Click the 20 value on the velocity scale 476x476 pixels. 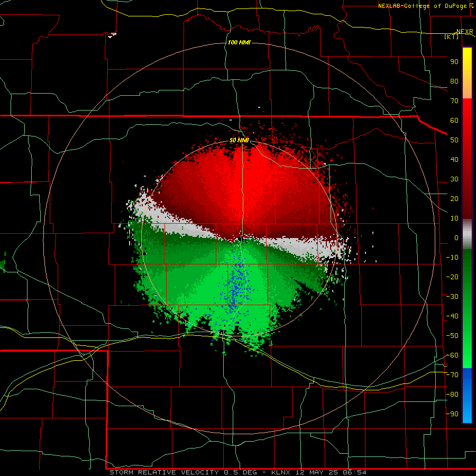[454, 199]
